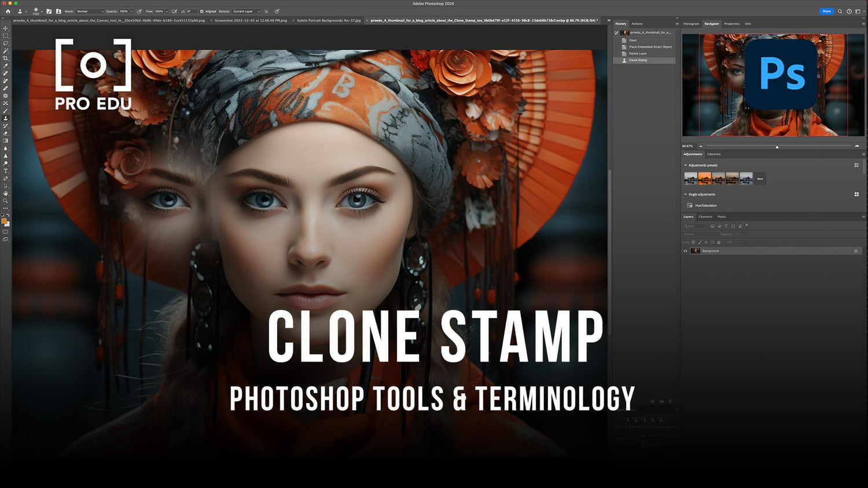Select the Horizontal Type tool
The image size is (868, 488).
[x=6, y=171]
